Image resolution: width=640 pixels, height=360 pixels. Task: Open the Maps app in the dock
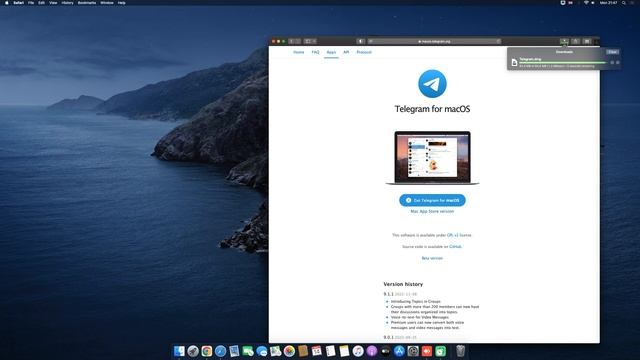click(276, 351)
